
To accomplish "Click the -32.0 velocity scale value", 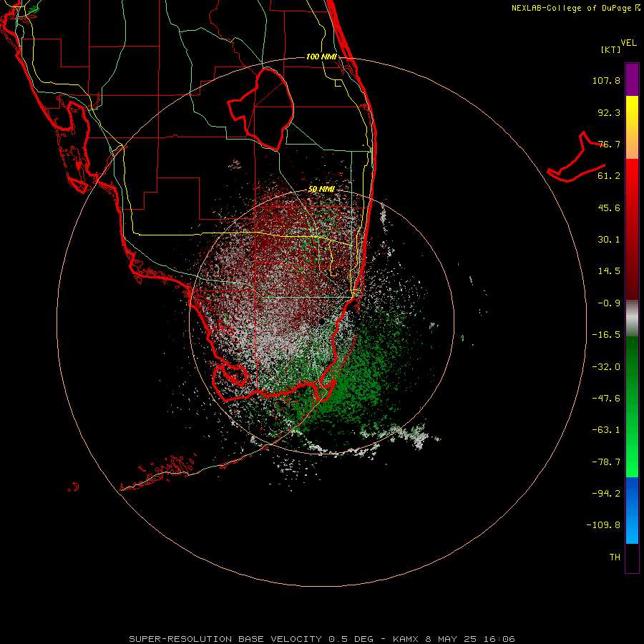I will [606, 367].
